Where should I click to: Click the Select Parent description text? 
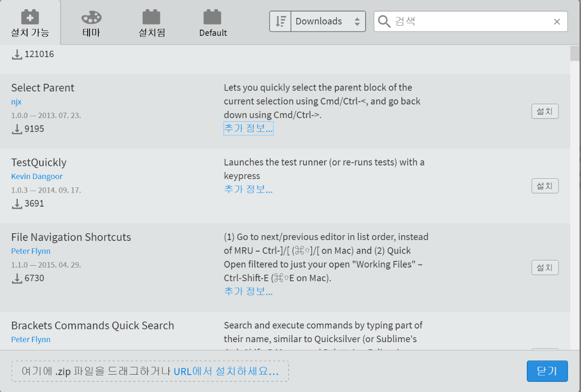[x=322, y=101]
